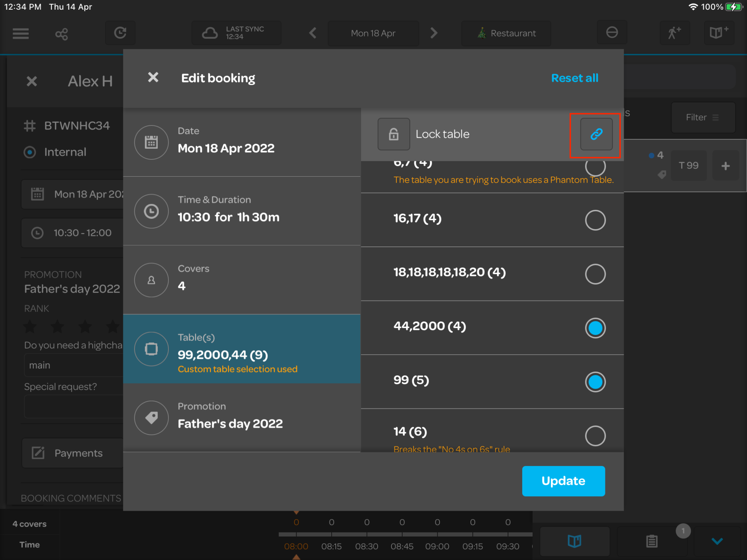Deselect table 99 (5) radio
The width and height of the screenshot is (747, 560).
pyautogui.click(x=595, y=382)
